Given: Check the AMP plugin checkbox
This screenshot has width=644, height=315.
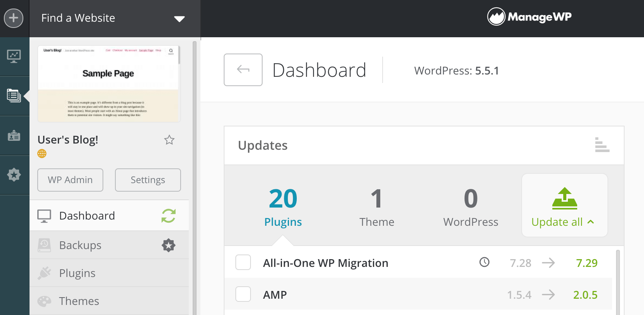Looking at the screenshot, I should [243, 294].
